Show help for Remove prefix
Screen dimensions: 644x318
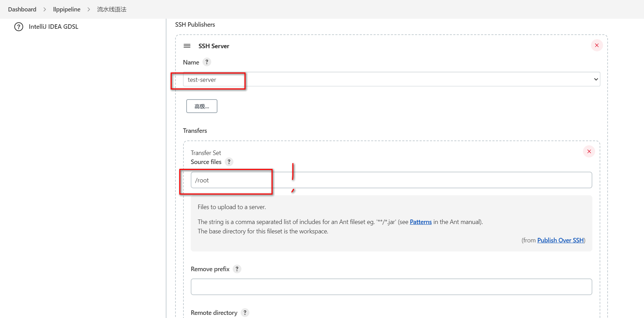[237, 269]
